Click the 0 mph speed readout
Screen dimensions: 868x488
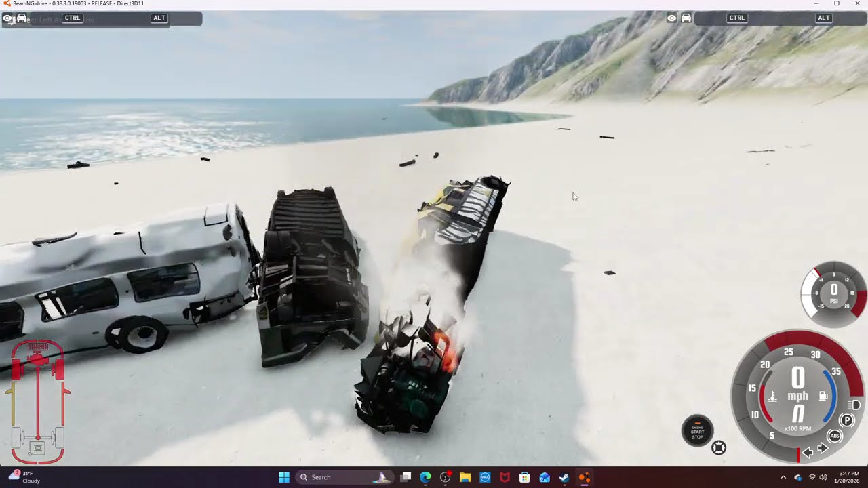pyautogui.click(x=798, y=384)
